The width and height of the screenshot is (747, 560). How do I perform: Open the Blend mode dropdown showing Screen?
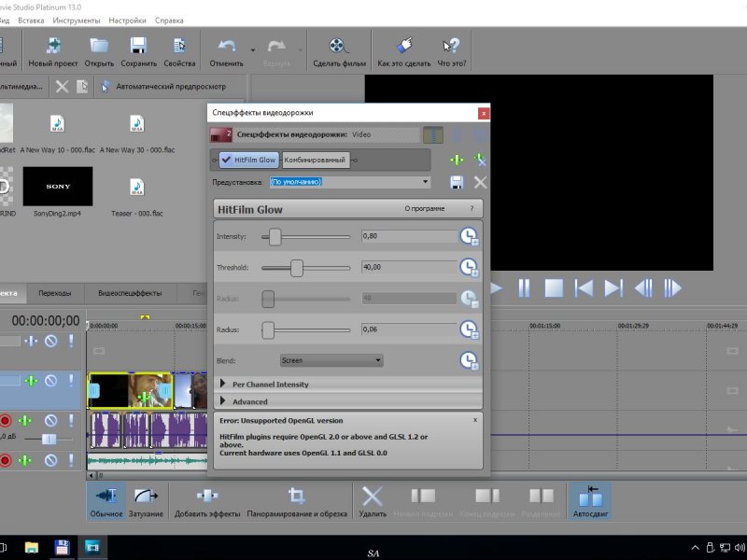331,360
